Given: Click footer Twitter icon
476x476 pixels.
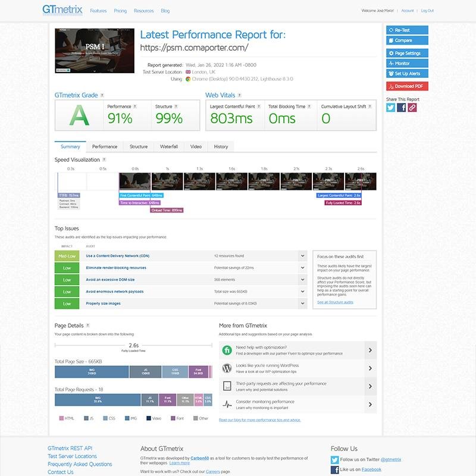Looking at the screenshot, I should coord(334,459).
